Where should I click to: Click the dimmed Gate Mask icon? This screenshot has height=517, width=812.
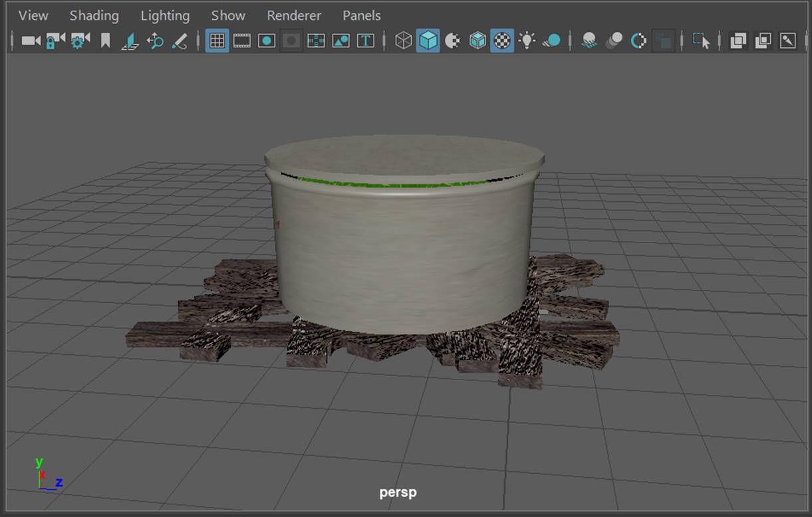pos(291,41)
